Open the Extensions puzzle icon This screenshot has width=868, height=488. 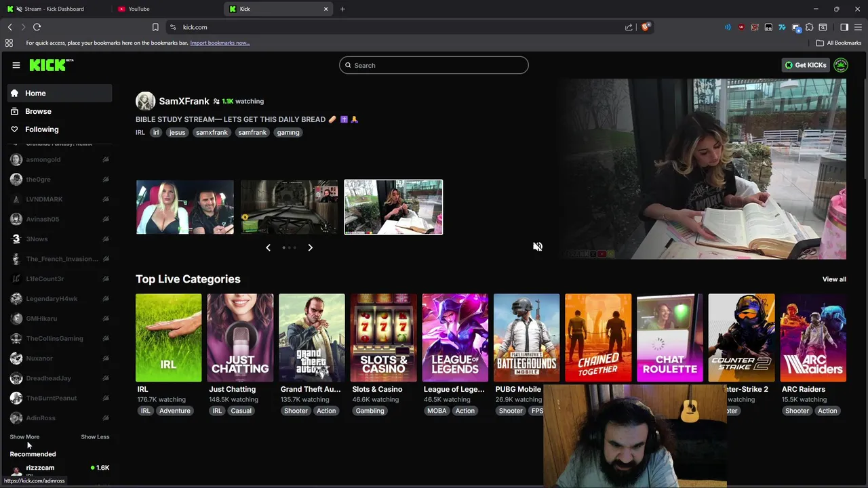pyautogui.click(x=809, y=27)
